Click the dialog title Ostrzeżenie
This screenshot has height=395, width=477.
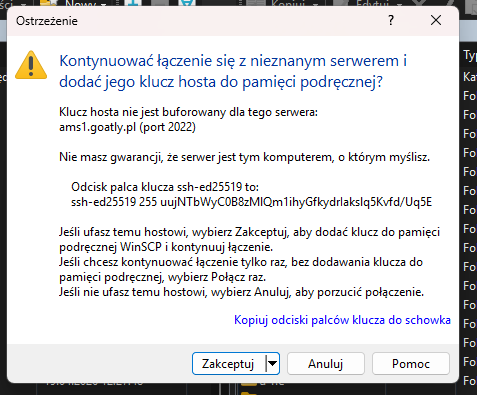click(x=47, y=21)
